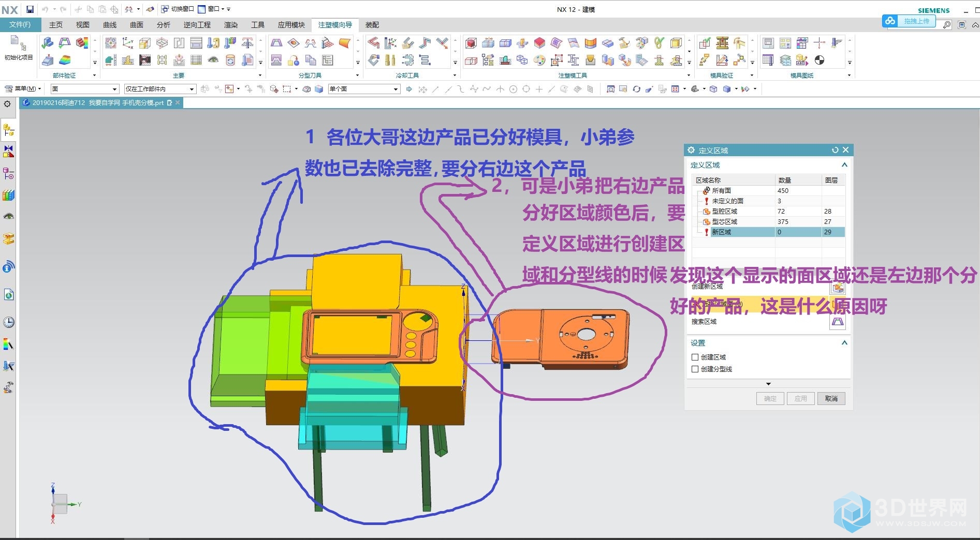The height and width of the screenshot is (540, 980).
Task: Click the rotate view icon in the view toolbar
Action: click(x=636, y=89)
